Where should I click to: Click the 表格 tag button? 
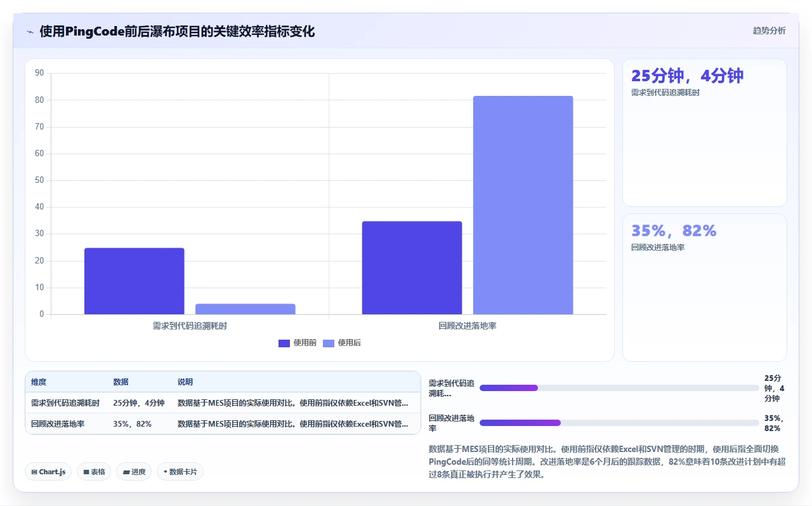94,472
